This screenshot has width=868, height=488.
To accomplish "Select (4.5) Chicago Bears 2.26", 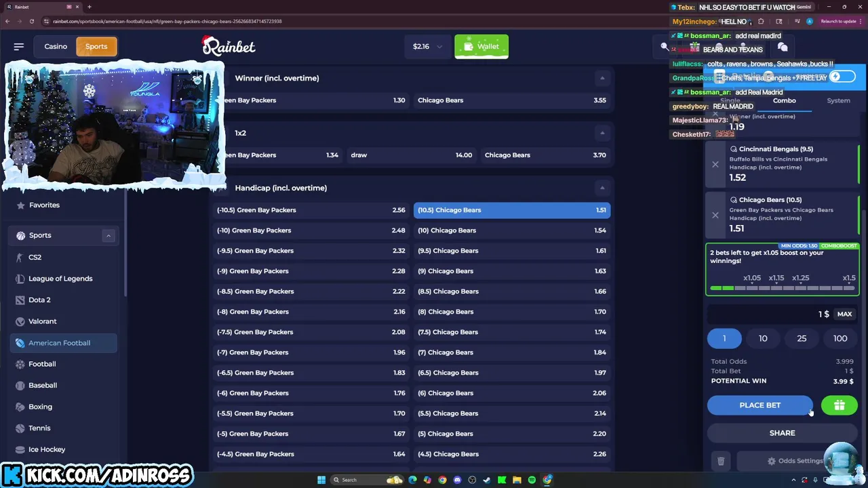I will (512, 454).
